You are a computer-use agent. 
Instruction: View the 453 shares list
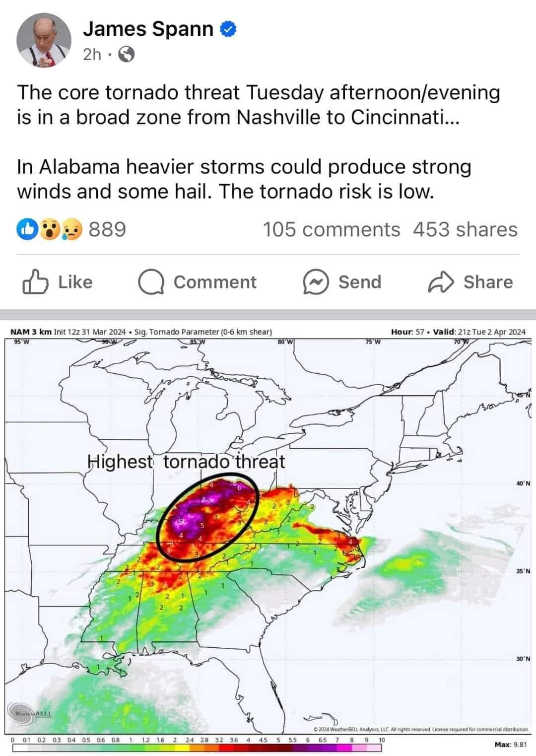click(x=465, y=230)
